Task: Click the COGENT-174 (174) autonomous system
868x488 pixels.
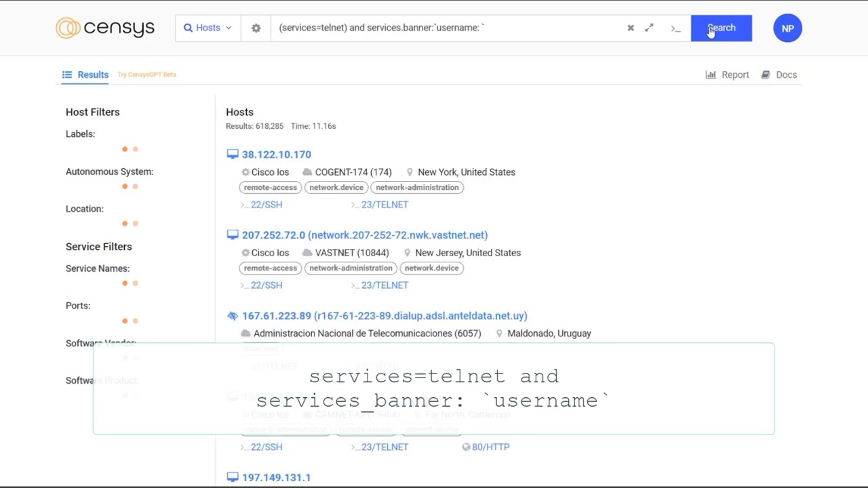Action: point(353,172)
